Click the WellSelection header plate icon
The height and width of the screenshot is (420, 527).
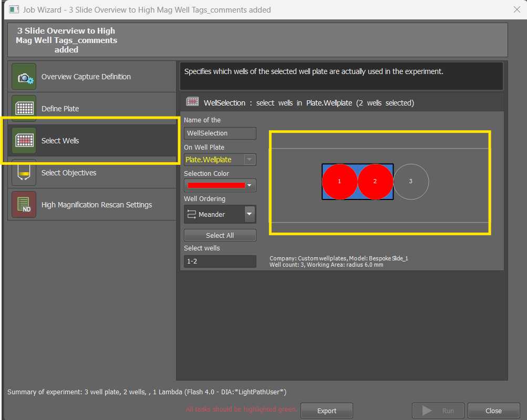tap(192, 102)
